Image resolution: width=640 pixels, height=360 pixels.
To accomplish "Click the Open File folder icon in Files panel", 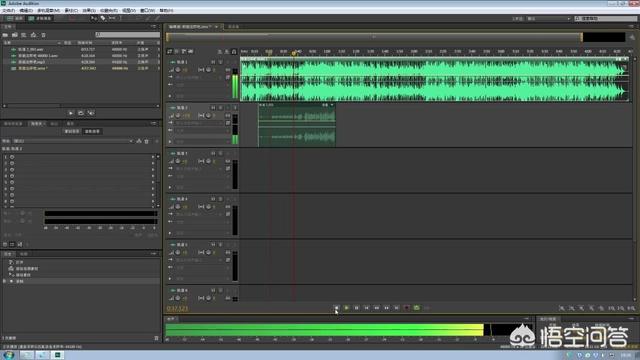I will [6, 35].
